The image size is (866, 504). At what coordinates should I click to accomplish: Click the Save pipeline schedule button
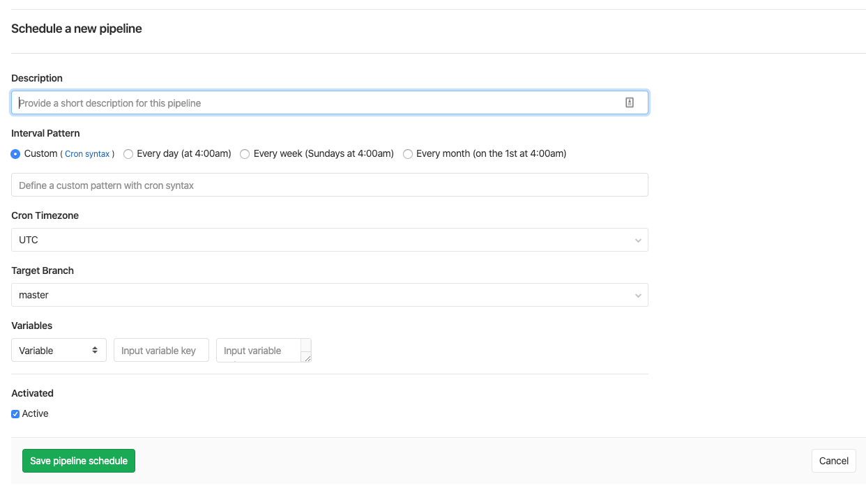click(x=78, y=460)
